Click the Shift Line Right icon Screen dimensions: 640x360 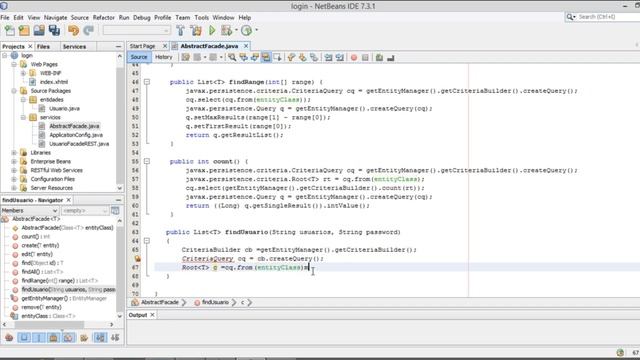(340, 58)
